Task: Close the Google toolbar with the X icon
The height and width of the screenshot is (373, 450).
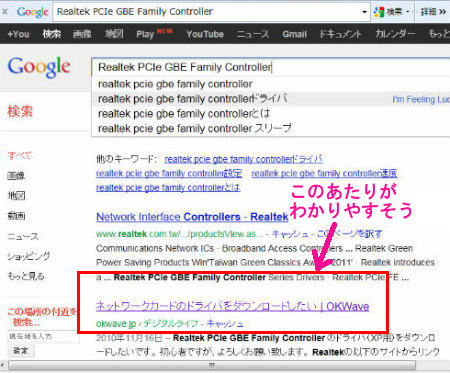Action: (x=5, y=12)
